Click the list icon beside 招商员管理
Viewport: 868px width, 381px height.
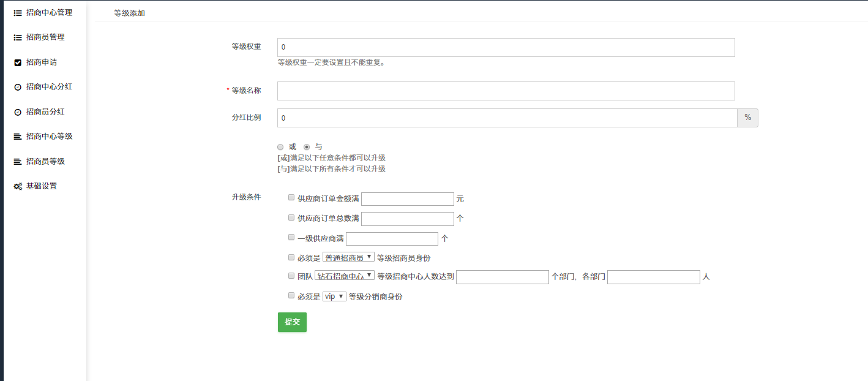[x=18, y=37]
